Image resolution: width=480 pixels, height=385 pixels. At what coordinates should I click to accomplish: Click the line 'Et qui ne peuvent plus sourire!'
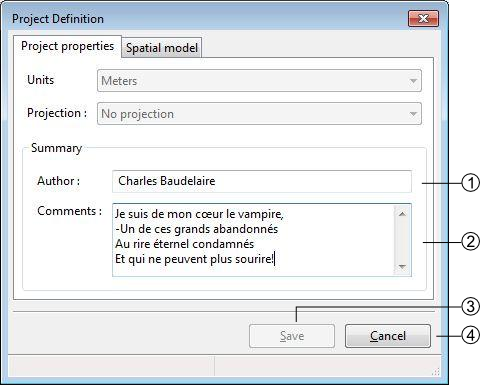(x=194, y=259)
